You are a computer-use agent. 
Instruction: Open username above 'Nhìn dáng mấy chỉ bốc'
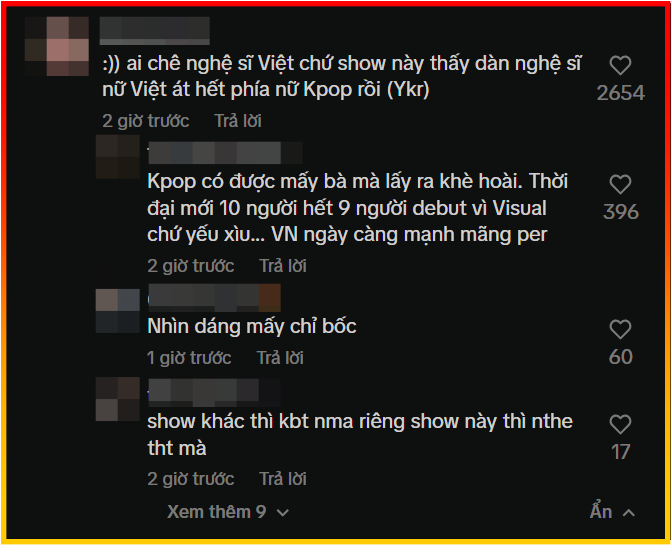point(214,298)
